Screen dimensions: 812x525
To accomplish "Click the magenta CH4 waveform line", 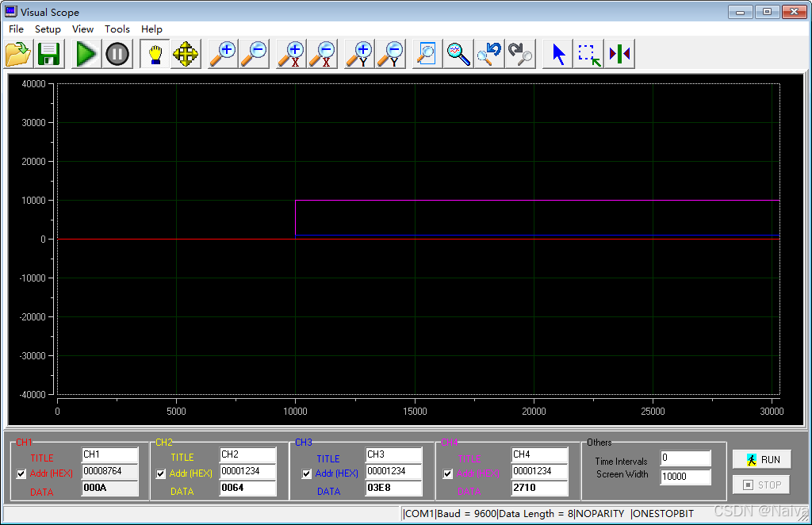I will [537, 201].
